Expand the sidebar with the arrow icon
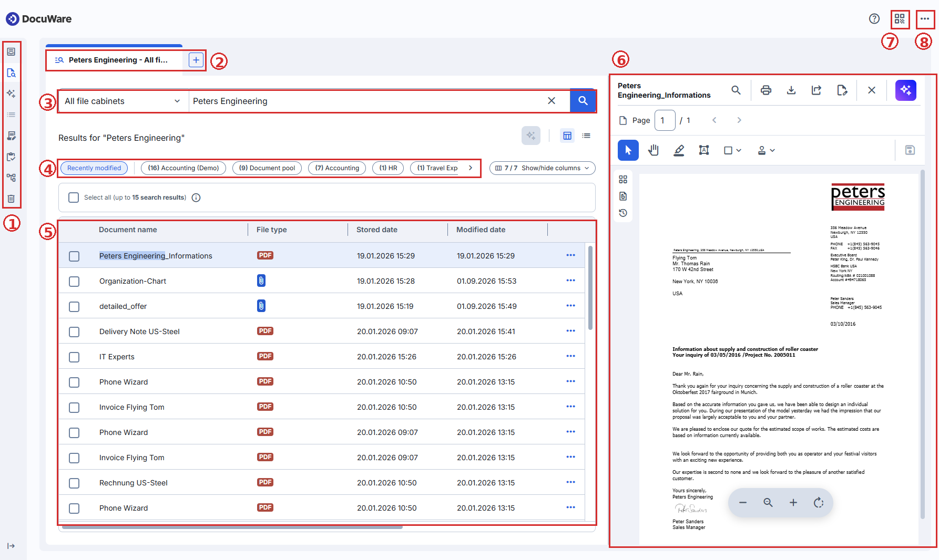This screenshot has height=560, width=939. coord(11,546)
